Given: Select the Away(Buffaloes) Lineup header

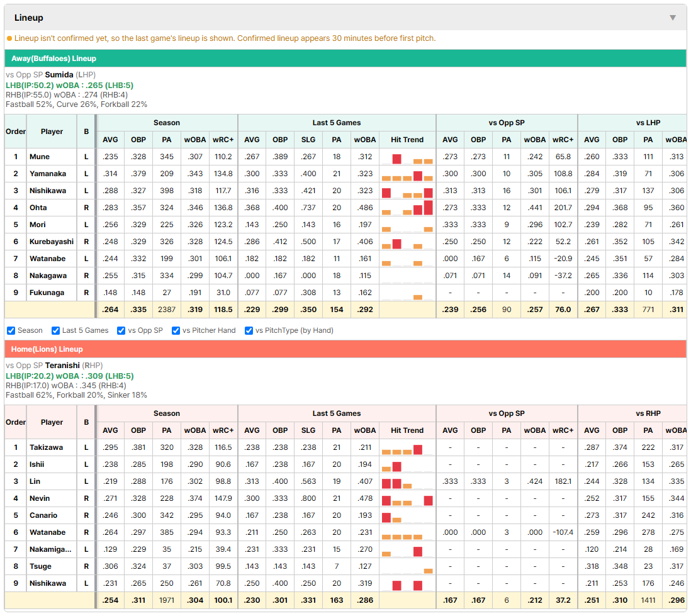Looking at the screenshot, I should click(345, 59).
